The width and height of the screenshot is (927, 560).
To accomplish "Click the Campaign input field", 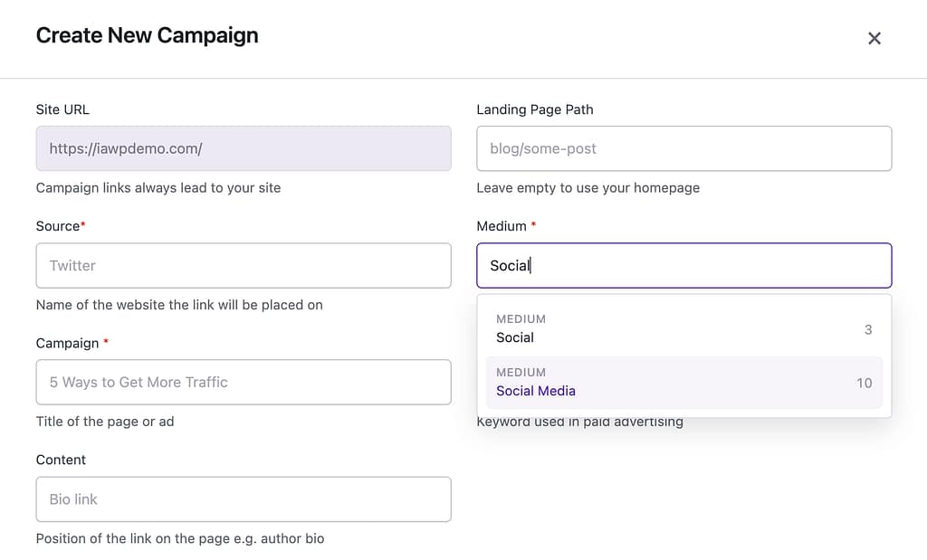I will (244, 382).
